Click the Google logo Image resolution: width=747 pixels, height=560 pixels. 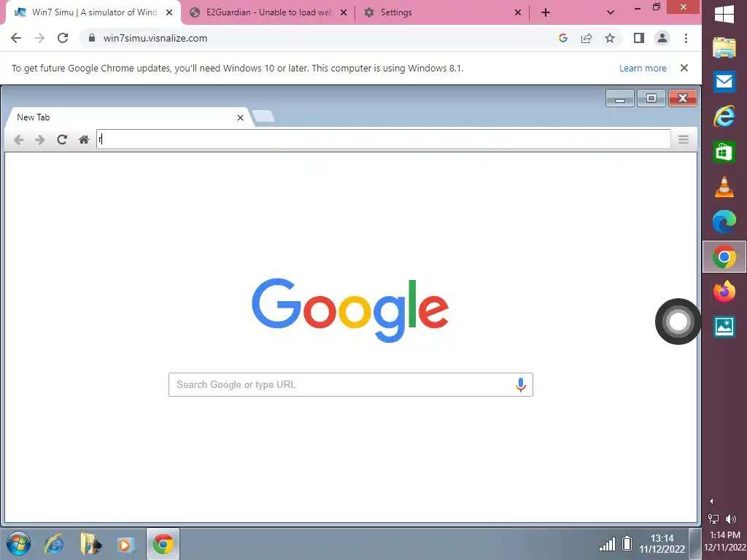click(350, 310)
